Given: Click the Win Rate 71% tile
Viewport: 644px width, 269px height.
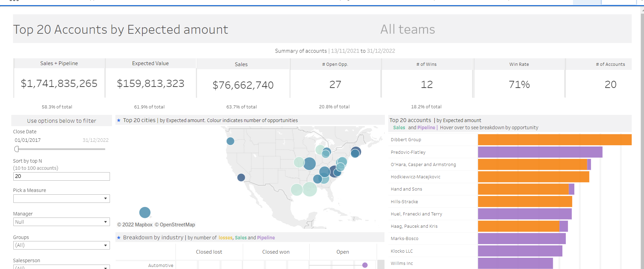Looking at the screenshot, I should [x=519, y=84].
